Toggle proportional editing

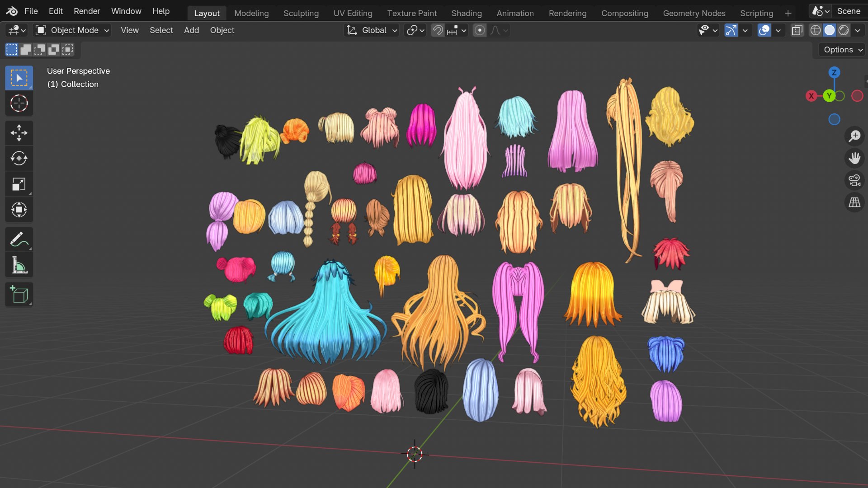click(x=480, y=30)
